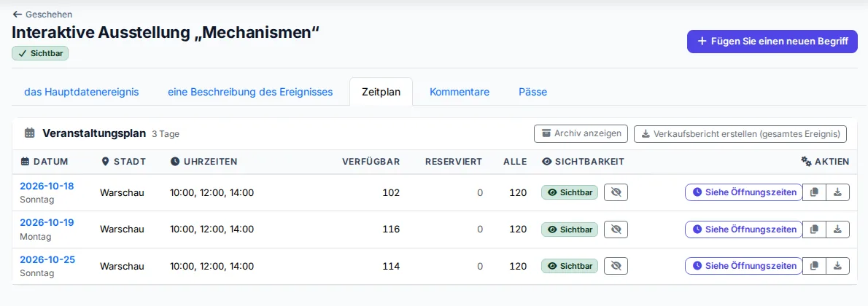Open the date link 2026-10-25

(x=47, y=259)
